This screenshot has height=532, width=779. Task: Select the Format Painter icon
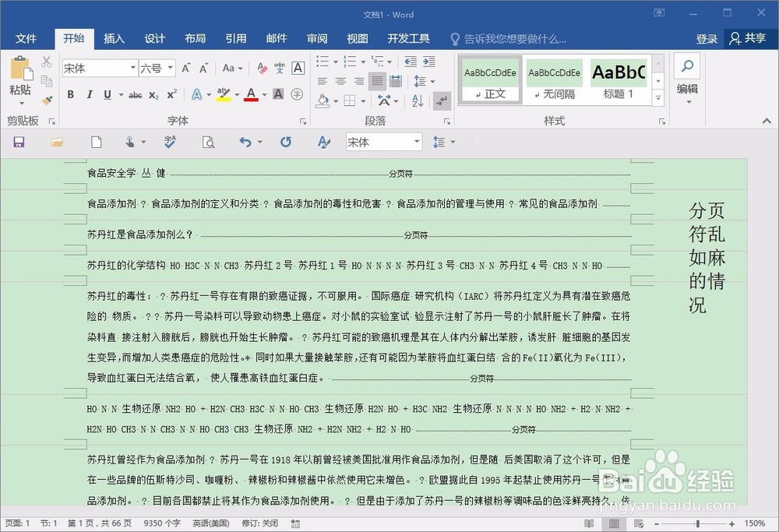45,100
